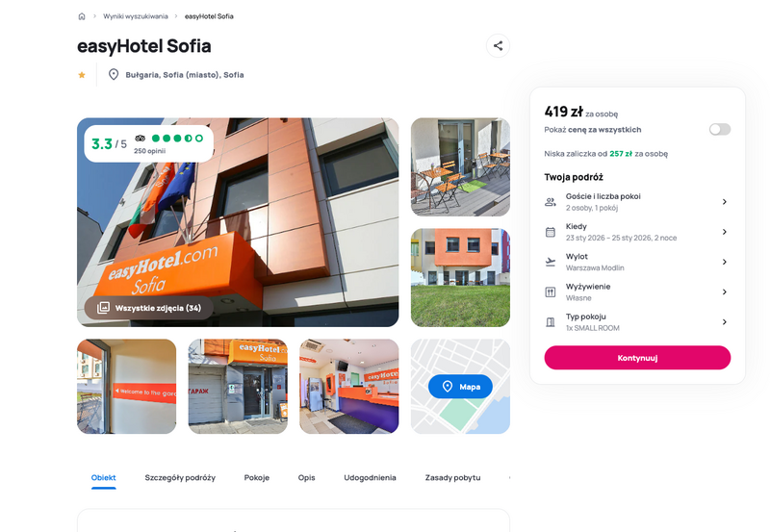Open all photos gallery (34)
The width and height of the screenshot is (770, 532).
(x=149, y=308)
